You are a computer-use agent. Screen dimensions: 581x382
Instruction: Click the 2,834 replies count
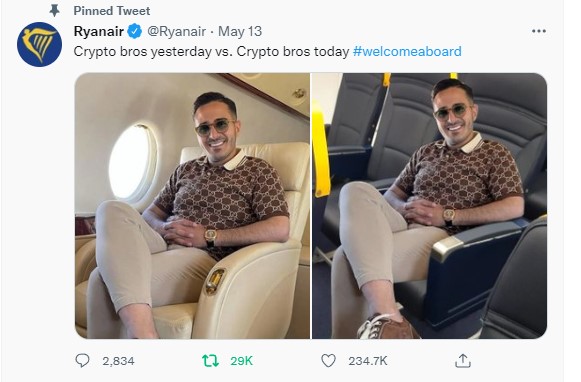tap(118, 361)
